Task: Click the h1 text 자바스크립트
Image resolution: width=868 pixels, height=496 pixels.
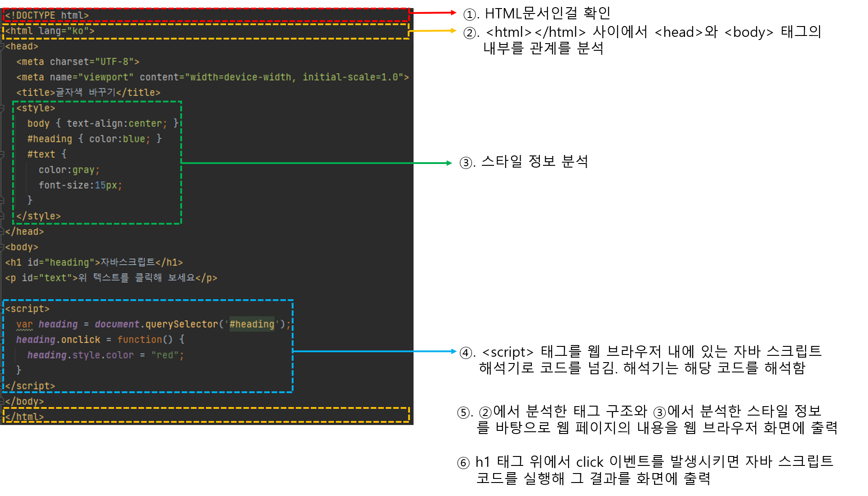Action: (128, 262)
